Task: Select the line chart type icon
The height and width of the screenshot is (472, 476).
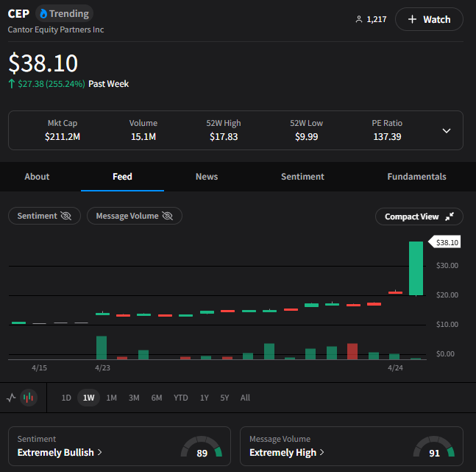Action: [x=11, y=398]
